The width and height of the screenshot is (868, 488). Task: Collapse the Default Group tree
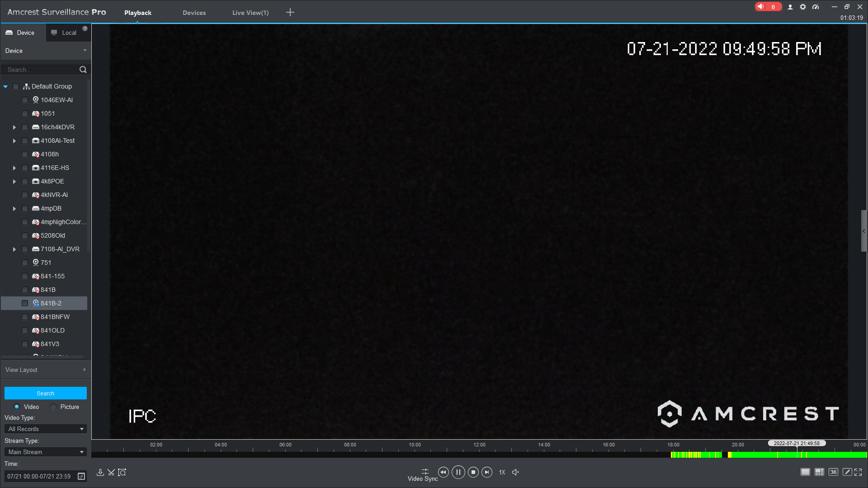5,86
